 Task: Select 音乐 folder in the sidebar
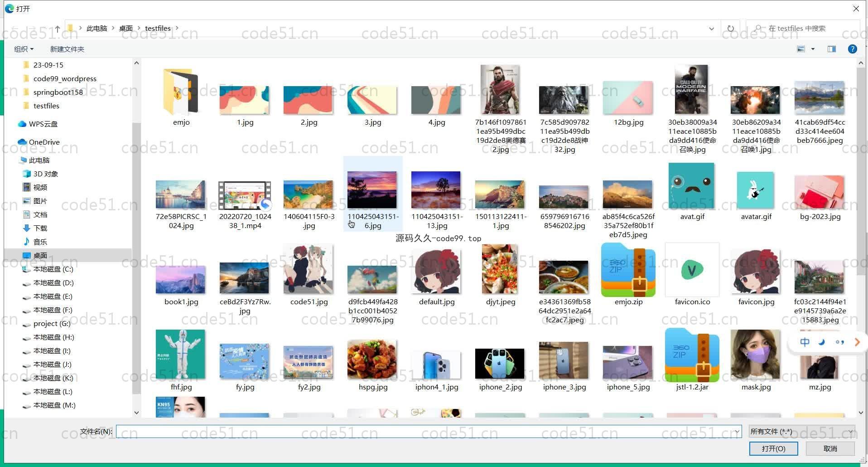tap(35, 242)
